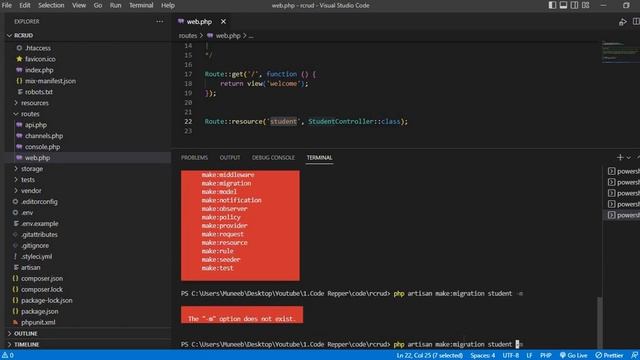Open .gitignore file
This screenshot has width=640, height=360.
point(35,246)
